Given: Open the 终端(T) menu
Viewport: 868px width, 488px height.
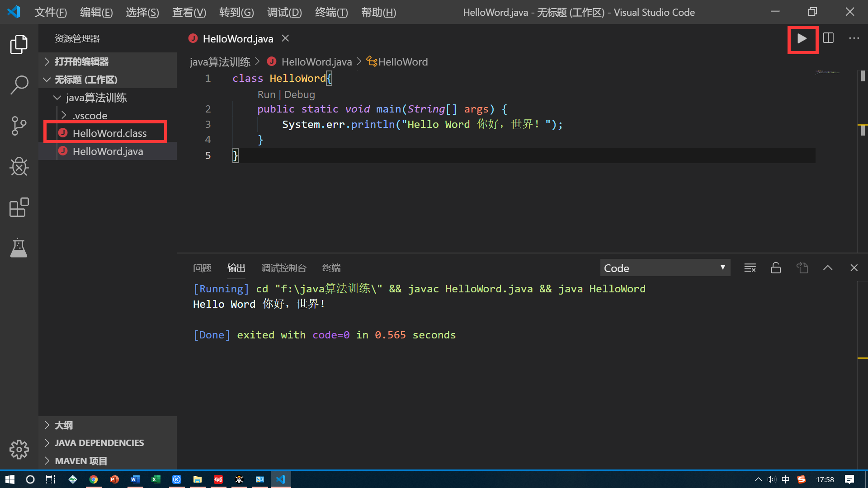Looking at the screenshot, I should click(331, 12).
